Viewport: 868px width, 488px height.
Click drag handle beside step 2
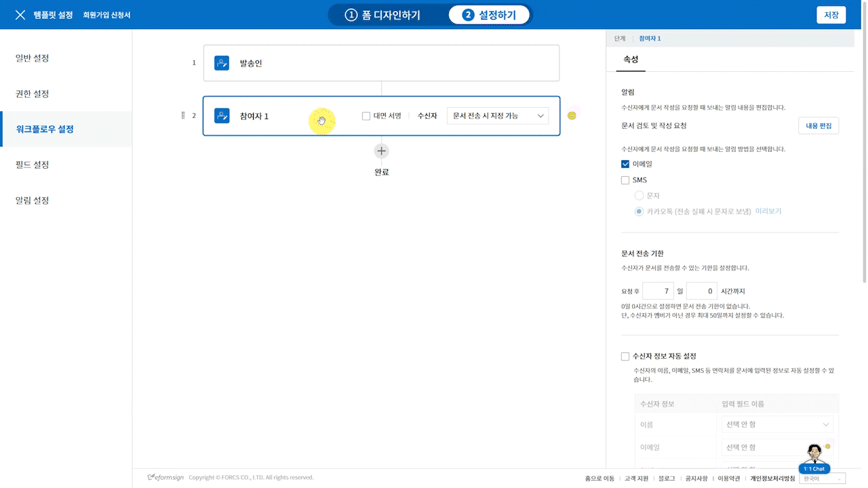[x=183, y=116]
